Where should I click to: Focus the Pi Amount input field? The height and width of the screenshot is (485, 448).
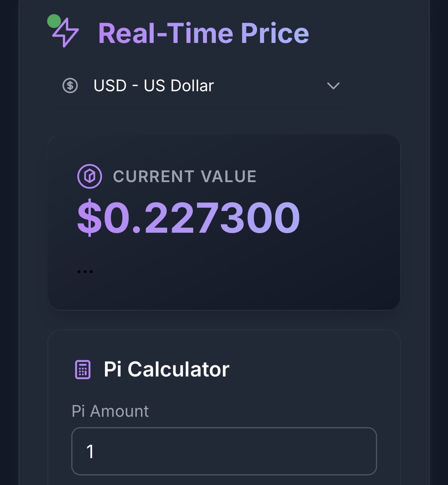pyautogui.click(x=224, y=451)
